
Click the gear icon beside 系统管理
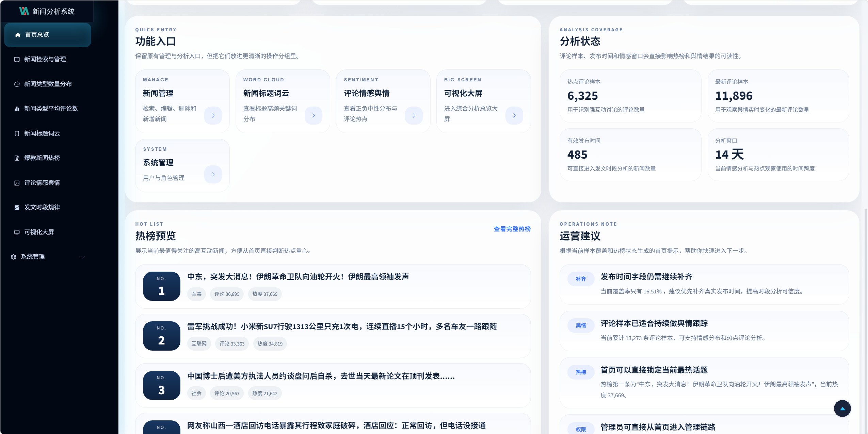14,257
